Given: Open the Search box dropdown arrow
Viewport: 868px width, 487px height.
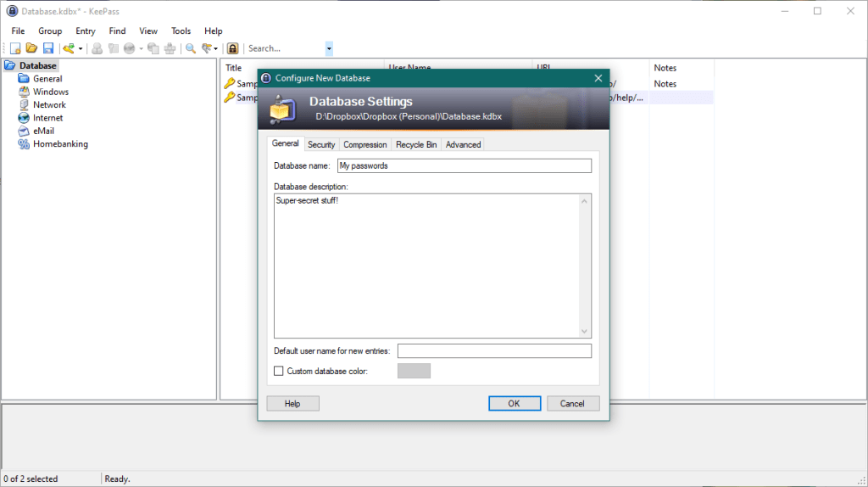Looking at the screenshot, I should tap(329, 48).
